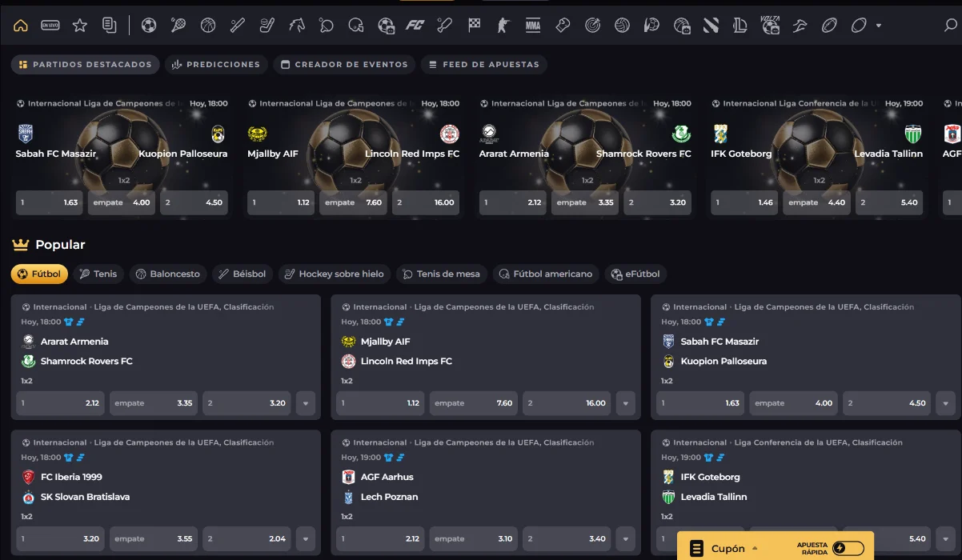962x560 pixels.
Task: Bet on odds 16.00 in the Mjallby AIF Popular list card
Action: [567, 403]
